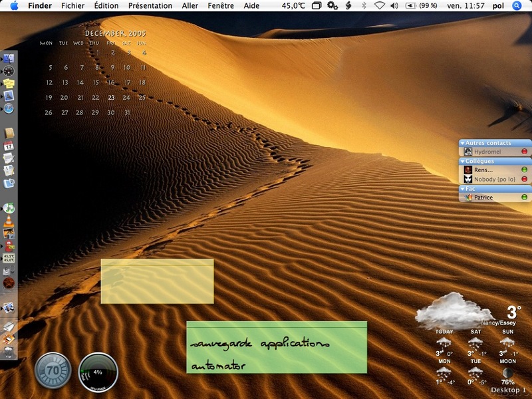This screenshot has height=399, width=532.
Task: Launch VLC from the Dock
Action: [x=9, y=221]
